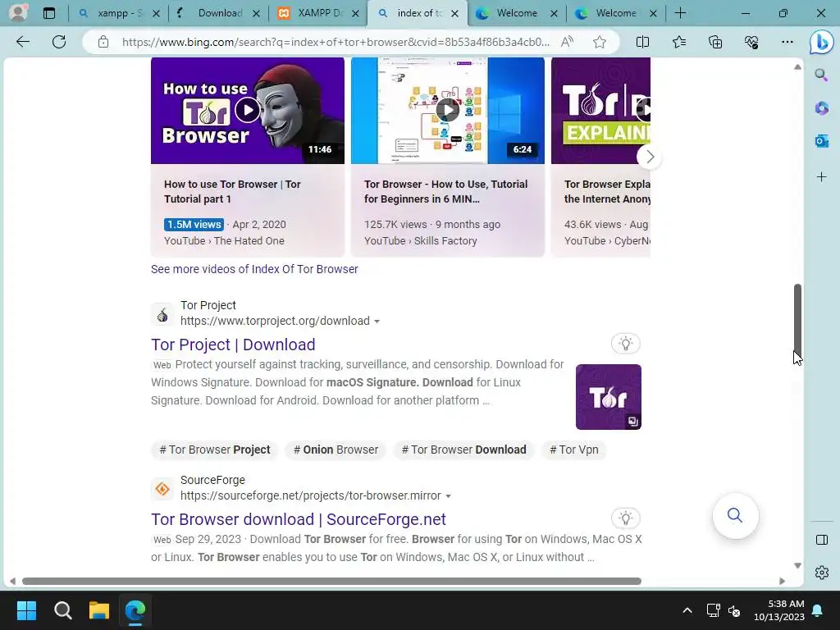Click lightbulb icon beside Tor Project result
Screen dimensions: 840x630
626,344
